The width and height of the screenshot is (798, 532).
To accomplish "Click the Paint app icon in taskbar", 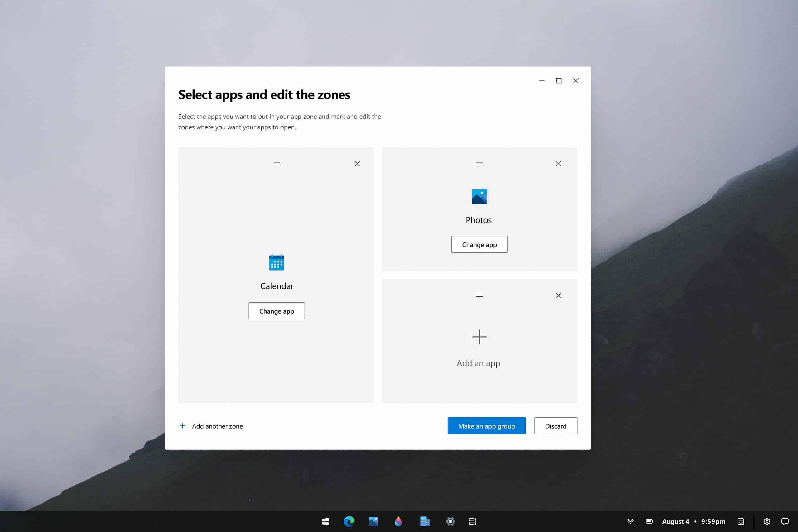I will [399, 522].
